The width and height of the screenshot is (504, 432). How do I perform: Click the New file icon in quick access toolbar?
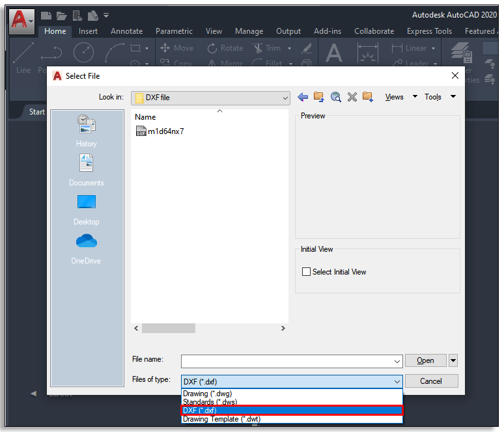click(x=46, y=15)
